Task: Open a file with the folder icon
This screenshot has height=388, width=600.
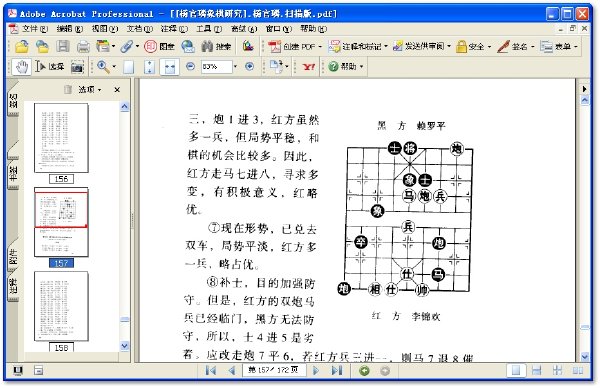Action: click(x=22, y=47)
